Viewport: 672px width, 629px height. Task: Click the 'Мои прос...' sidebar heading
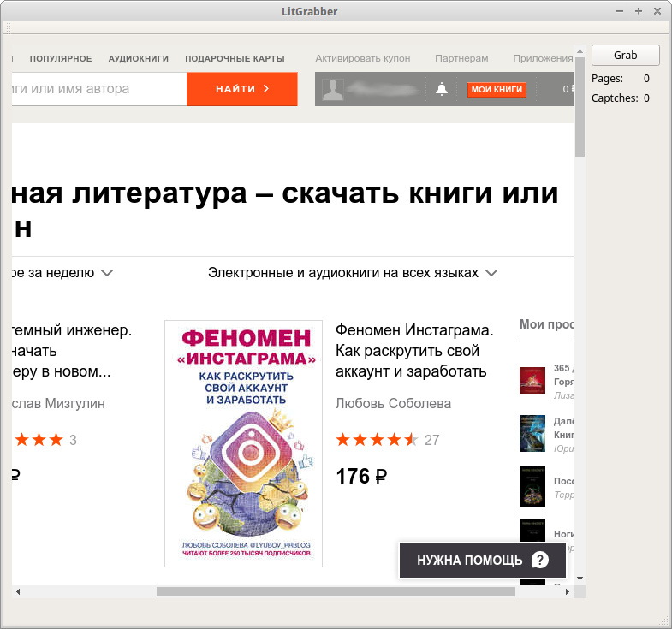[x=546, y=324]
